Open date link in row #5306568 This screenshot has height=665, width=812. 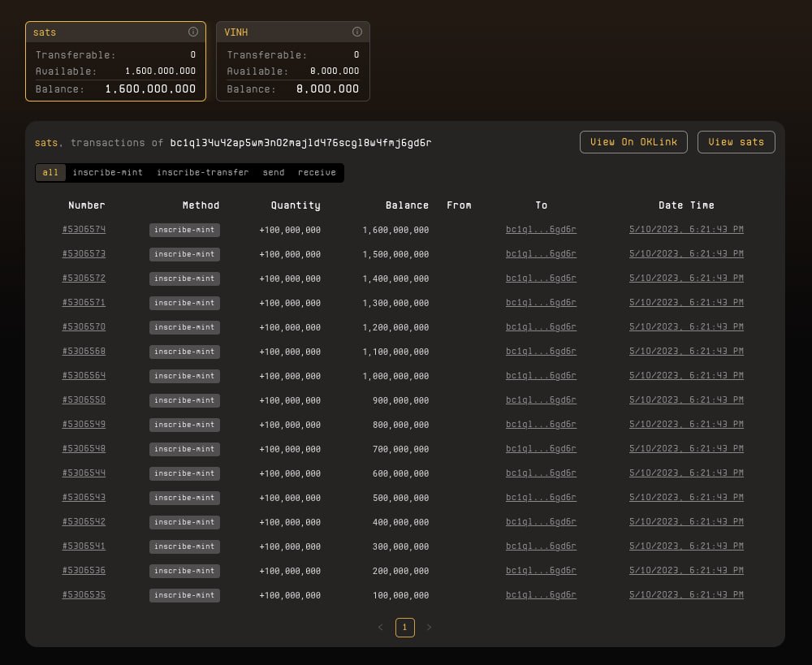point(686,351)
